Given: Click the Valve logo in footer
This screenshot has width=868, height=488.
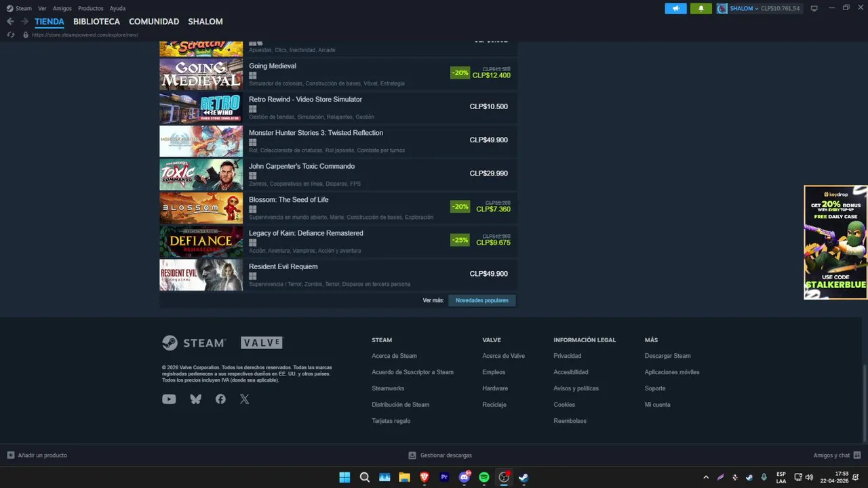Looking at the screenshot, I should 262,343.
